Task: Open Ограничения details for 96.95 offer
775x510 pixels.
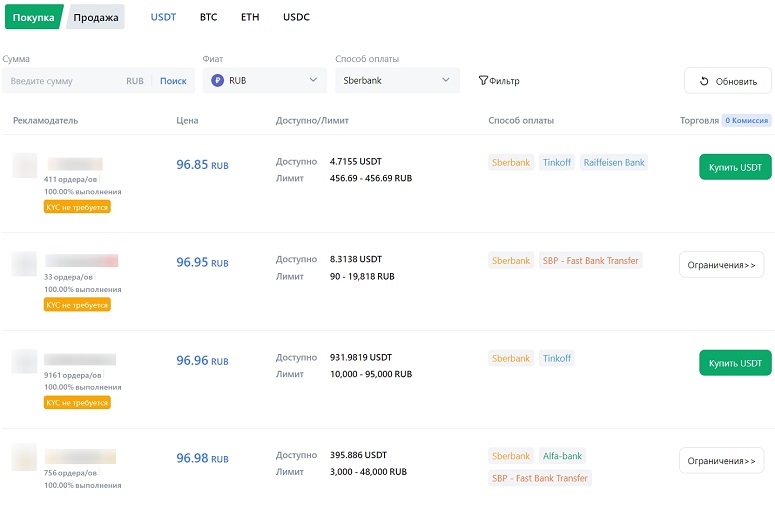Action: click(721, 265)
